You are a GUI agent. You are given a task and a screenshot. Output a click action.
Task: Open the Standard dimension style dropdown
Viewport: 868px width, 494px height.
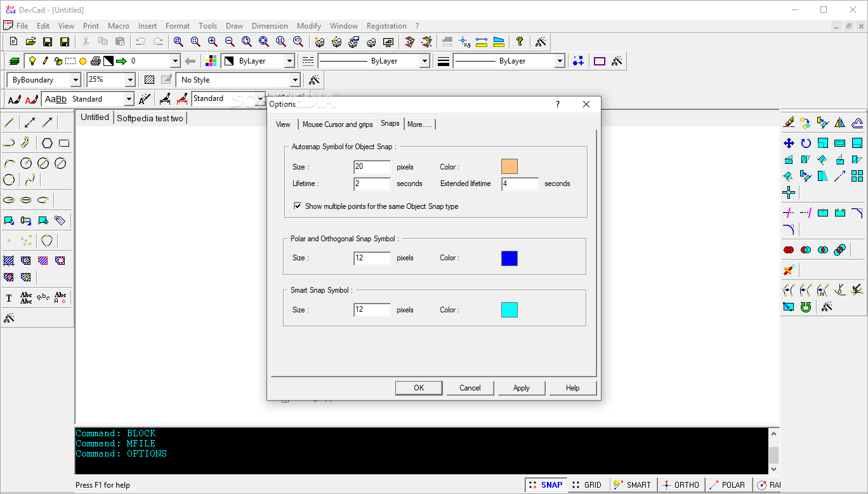[x=260, y=99]
